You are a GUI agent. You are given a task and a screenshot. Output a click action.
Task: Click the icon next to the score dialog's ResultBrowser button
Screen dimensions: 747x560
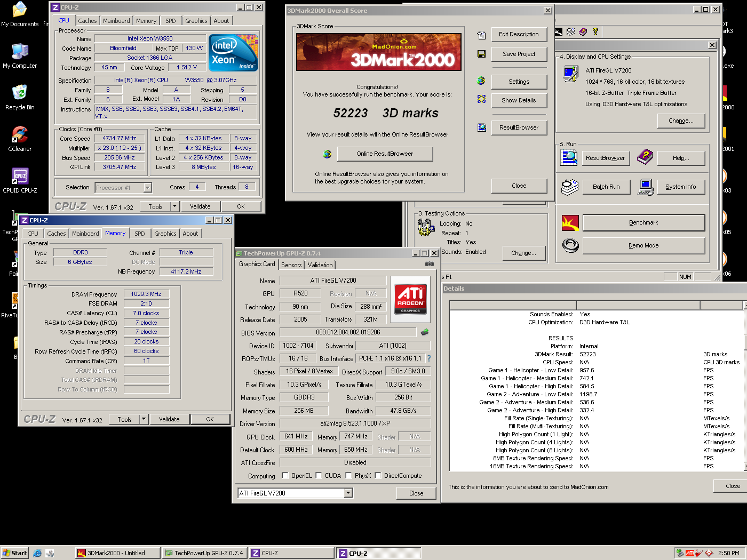point(481,127)
